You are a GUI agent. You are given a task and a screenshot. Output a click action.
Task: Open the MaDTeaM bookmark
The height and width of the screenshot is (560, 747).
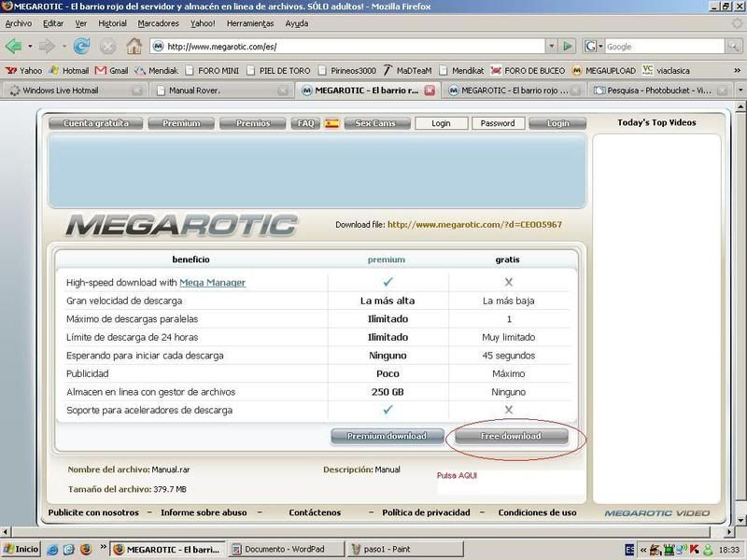click(407, 71)
